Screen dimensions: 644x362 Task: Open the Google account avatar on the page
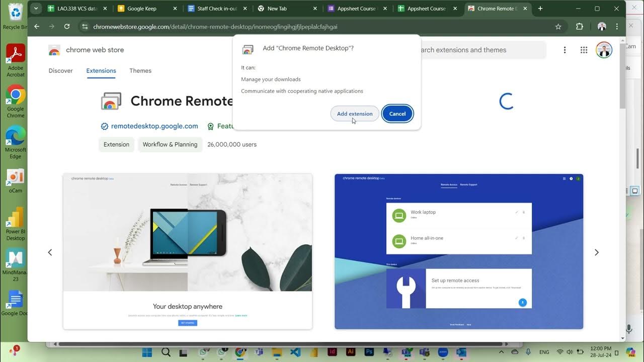[x=604, y=50]
